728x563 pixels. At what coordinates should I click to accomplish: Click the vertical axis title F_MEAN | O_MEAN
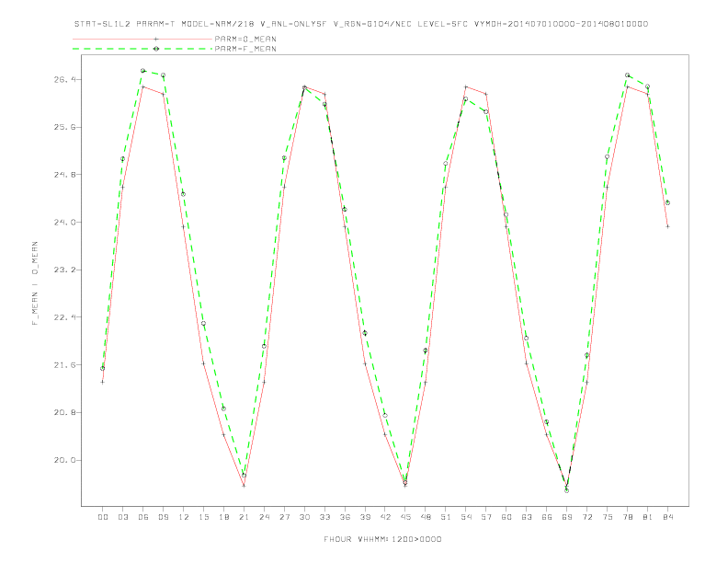(x=35, y=283)
